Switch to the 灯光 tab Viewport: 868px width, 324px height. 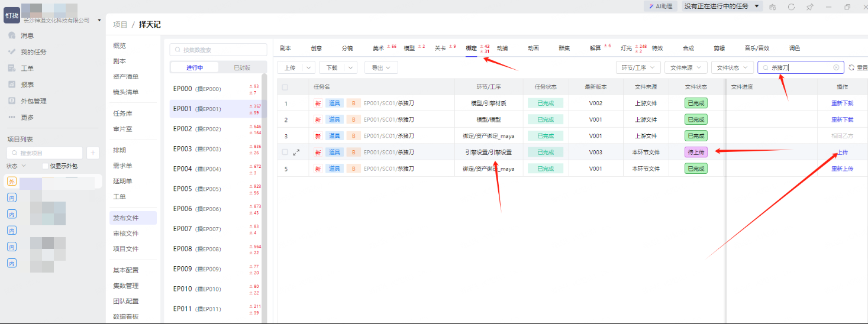point(626,48)
